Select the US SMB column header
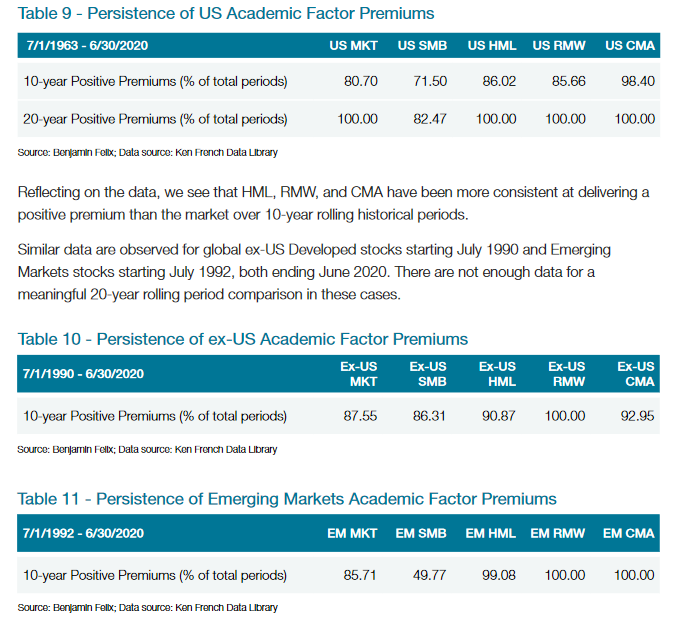Image resolution: width=682 pixels, height=619 pixels. click(x=421, y=46)
